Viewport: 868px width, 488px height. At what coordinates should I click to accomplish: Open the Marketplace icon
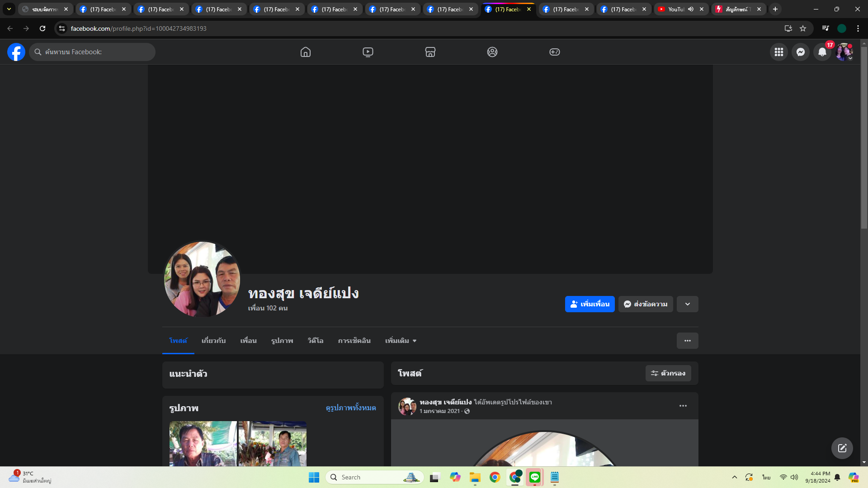(x=430, y=52)
